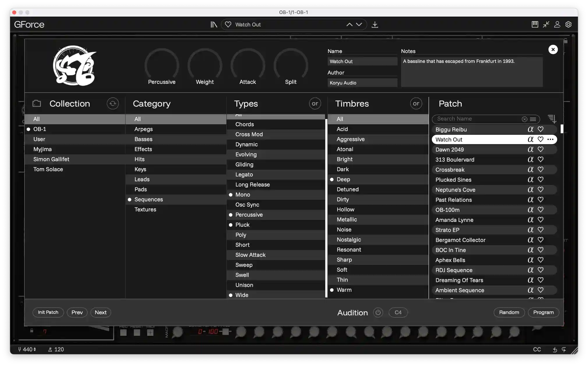The width and height of the screenshot is (588, 366).
Task: Toggle the Timbres or/and filter mode
Action: [x=416, y=103]
